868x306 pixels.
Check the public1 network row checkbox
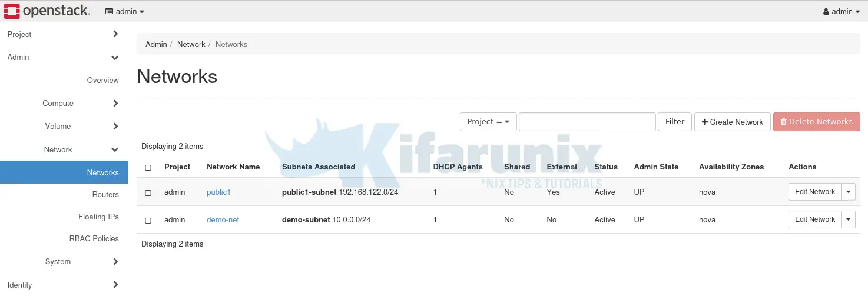[x=148, y=192]
